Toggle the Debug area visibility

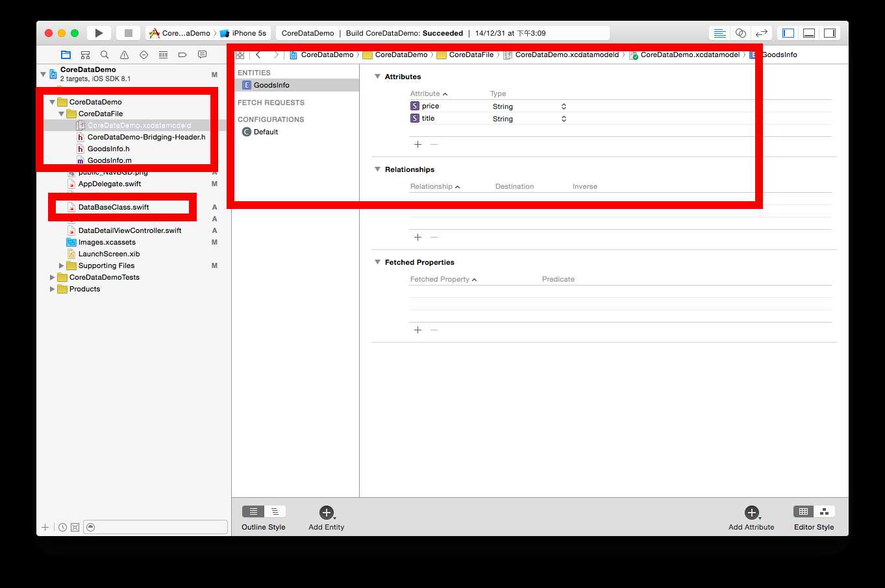pyautogui.click(x=809, y=33)
